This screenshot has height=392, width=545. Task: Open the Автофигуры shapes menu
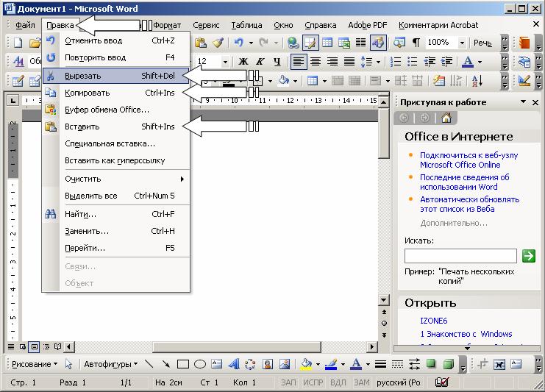[110, 364]
